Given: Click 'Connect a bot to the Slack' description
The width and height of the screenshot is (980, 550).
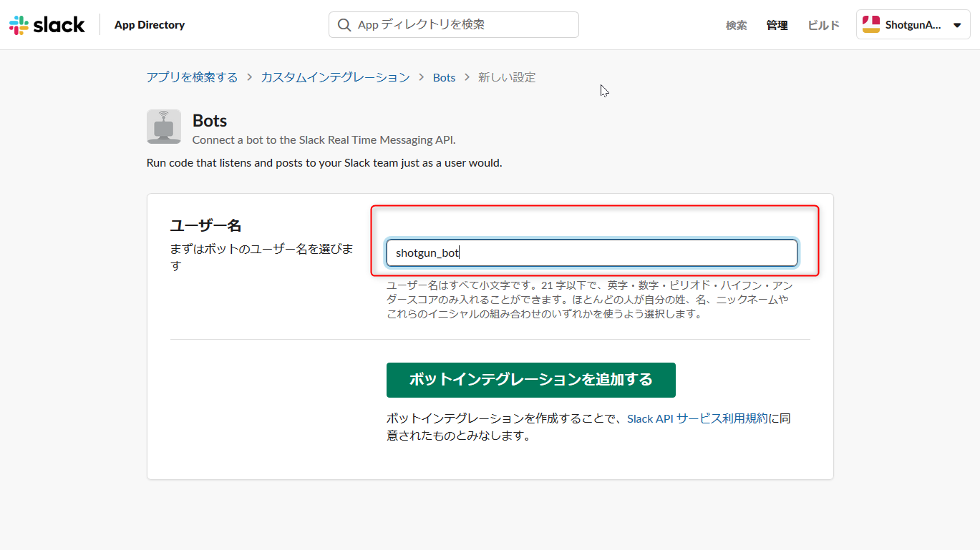Looking at the screenshot, I should (324, 140).
